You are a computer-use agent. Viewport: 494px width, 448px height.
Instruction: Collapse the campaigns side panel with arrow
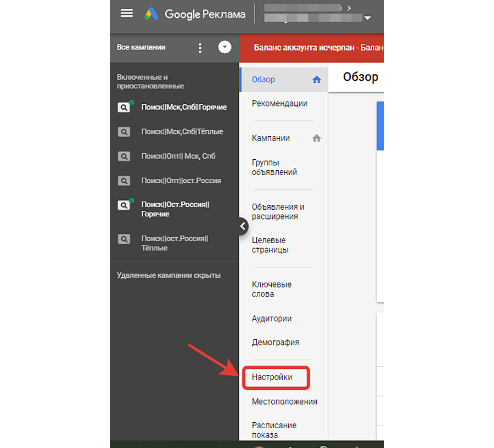[x=242, y=226]
